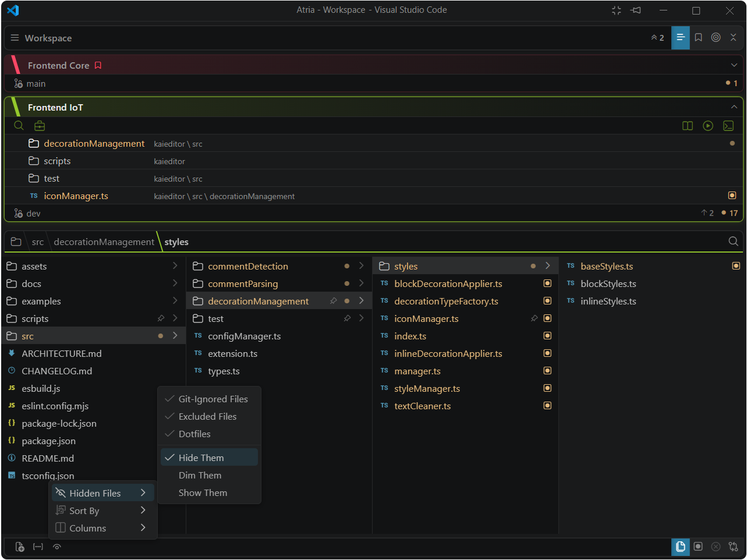Click the pin icon on iconManager.ts row
Viewport: 747px width, 560px height.
pos(534,318)
